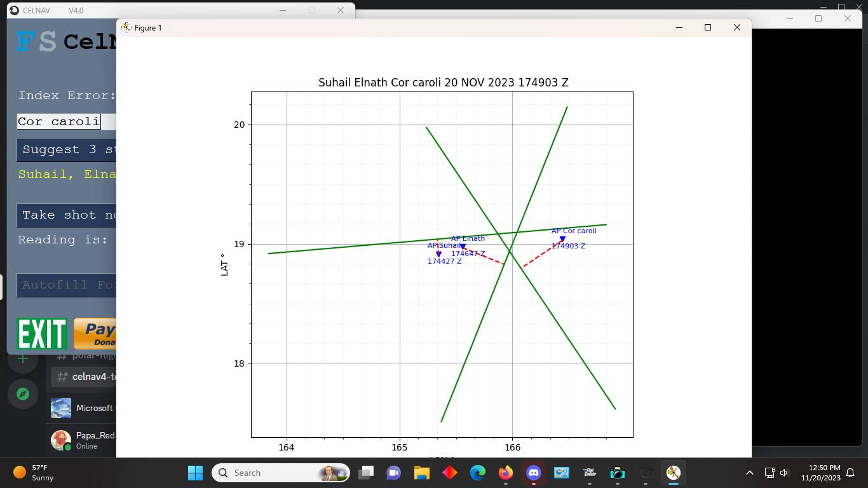
Task: Maximize the Figure 1 plot window
Action: (708, 27)
